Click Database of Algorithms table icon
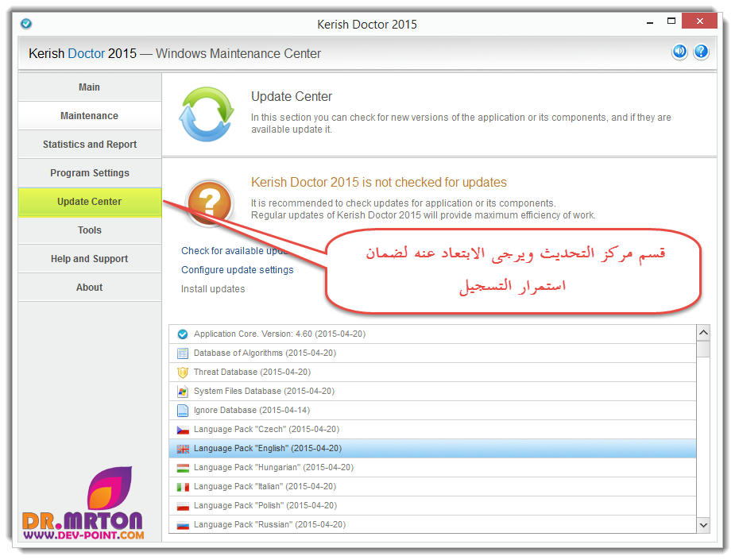 [183, 353]
